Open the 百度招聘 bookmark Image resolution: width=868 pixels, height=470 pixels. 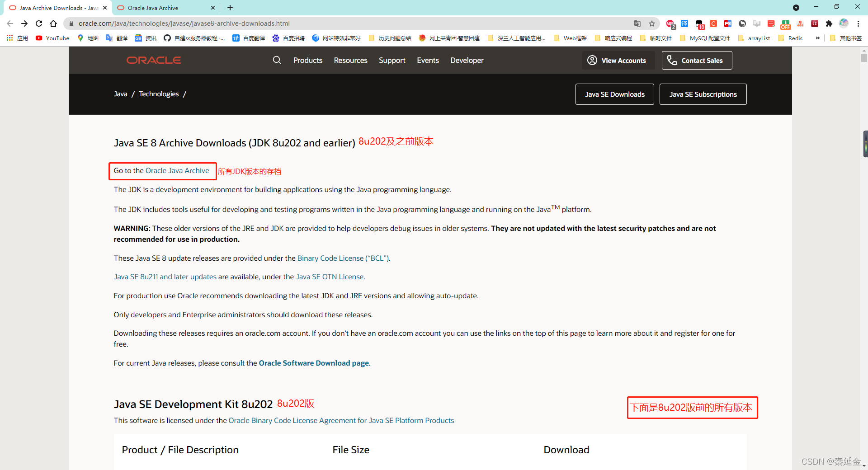point(288,38)
